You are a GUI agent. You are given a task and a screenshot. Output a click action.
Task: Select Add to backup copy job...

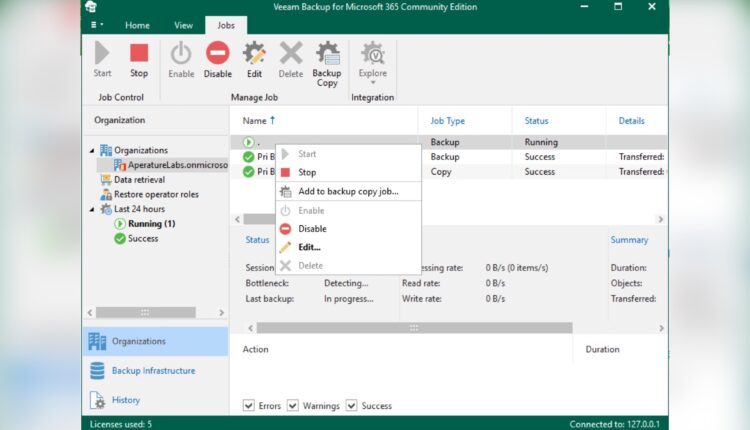click(x=348, y=191)
